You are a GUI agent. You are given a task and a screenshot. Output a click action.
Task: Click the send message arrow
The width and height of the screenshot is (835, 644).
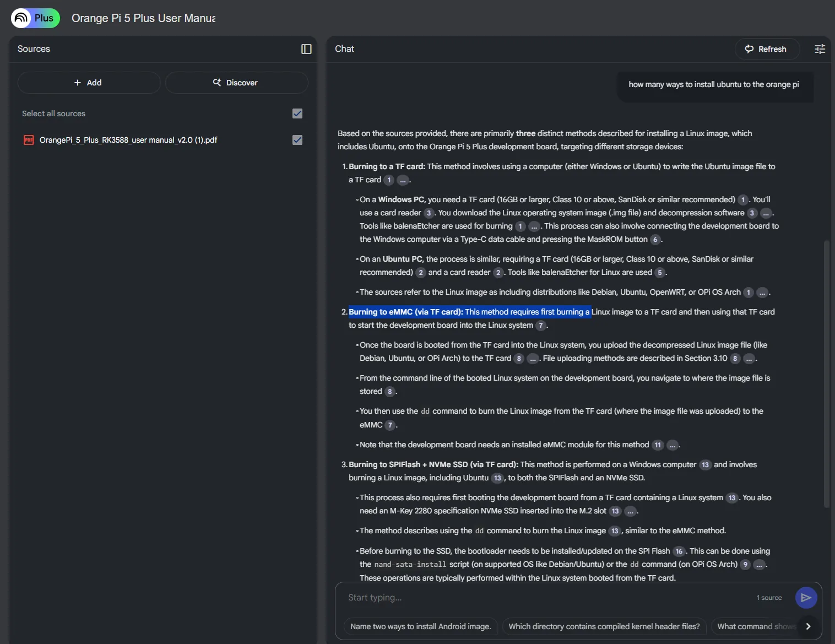click(806, 597)
